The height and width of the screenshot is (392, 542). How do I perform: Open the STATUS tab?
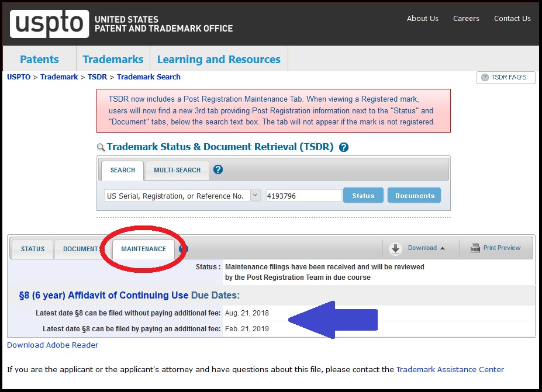33,249
